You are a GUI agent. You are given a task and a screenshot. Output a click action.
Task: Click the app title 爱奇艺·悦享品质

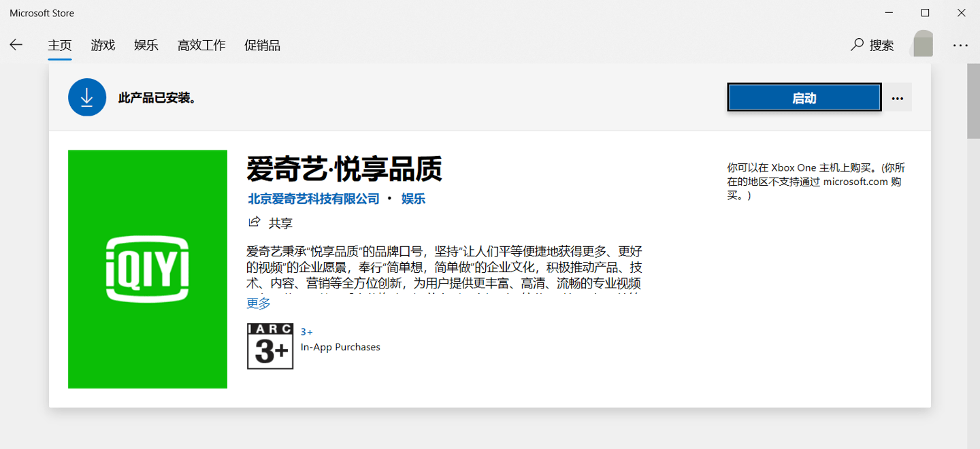(344, 169)
